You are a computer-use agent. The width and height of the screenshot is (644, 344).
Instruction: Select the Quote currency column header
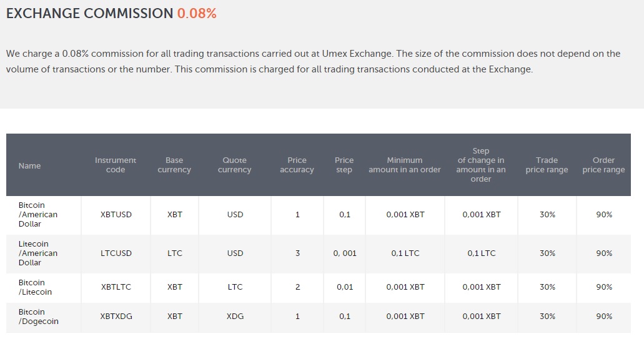click(x=235, y=165)
